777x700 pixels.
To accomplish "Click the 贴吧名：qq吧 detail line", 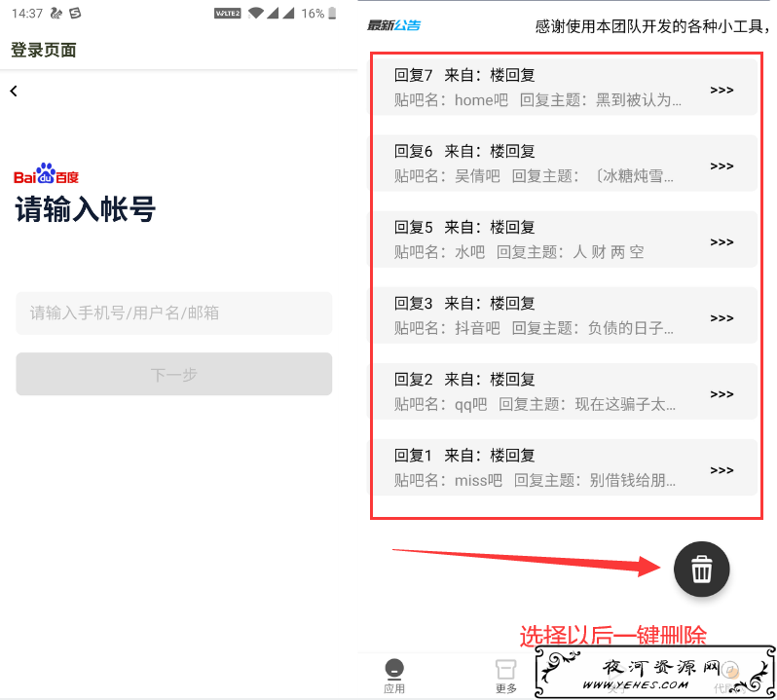I will point(535,404).
